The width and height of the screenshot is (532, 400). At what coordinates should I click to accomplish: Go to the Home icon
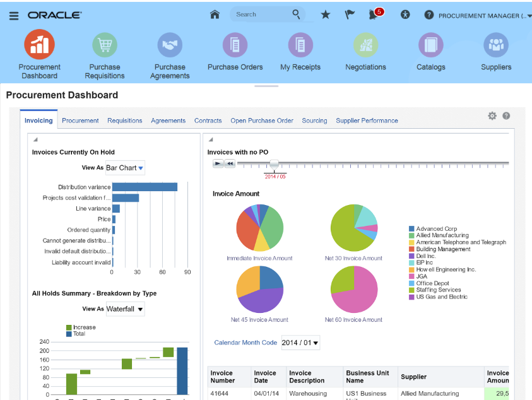point(215,15)
